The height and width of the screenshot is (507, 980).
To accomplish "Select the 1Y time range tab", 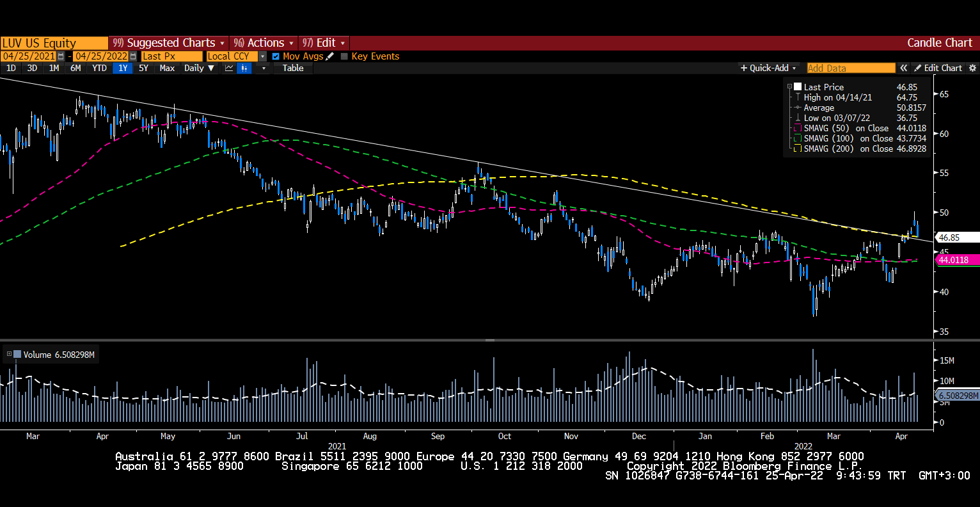I will point(123,68).
